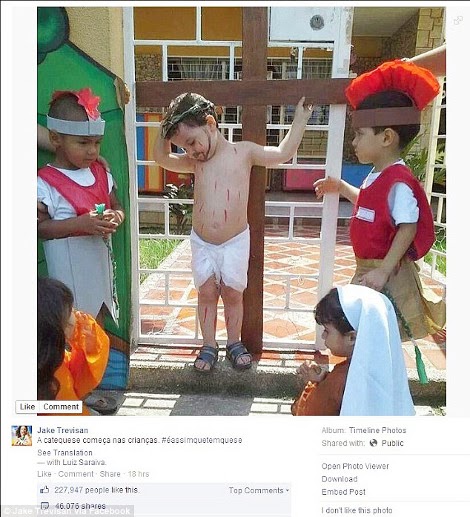The height and width of the screenshot is (517, 470).
Task: Click Like under the caption
Action: pyautogui.click(x=44, y=474)
